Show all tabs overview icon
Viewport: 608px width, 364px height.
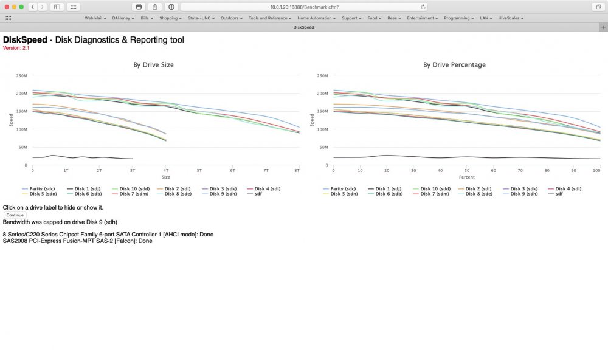[x=598, y=7]
